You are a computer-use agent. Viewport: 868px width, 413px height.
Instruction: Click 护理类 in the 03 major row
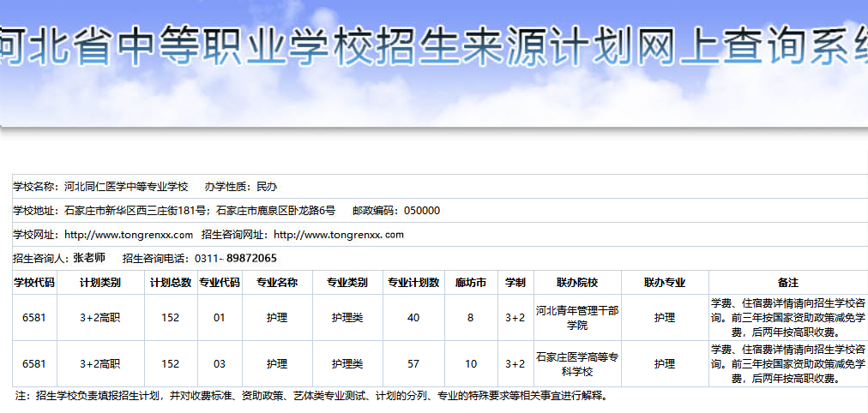tap(347, 364)
